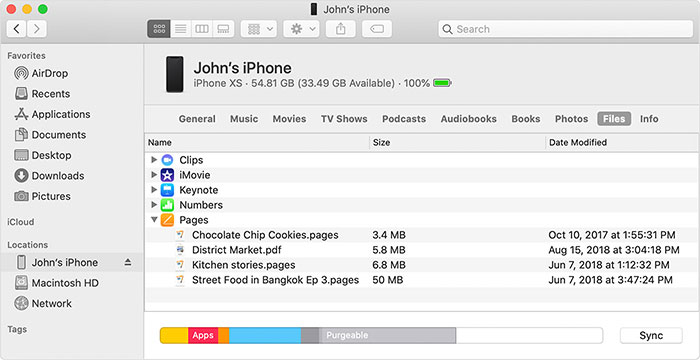This screenshot has width=700, height=360.
Task: Switch to icon view
Action: click(159, 29)
